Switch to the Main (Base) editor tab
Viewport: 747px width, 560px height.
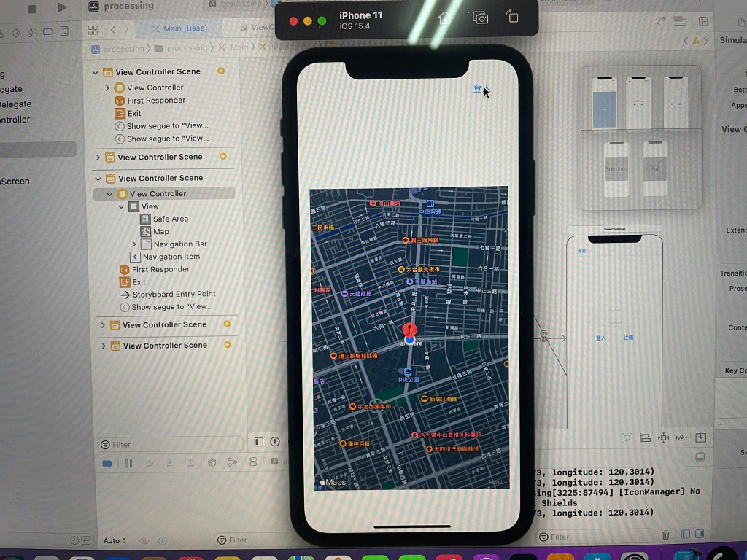click(x=179, y=28)
